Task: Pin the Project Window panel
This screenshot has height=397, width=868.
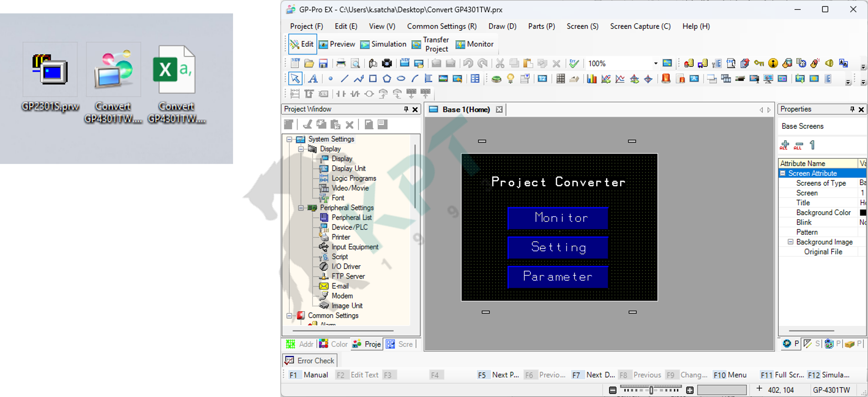Action: coord(406,109)
